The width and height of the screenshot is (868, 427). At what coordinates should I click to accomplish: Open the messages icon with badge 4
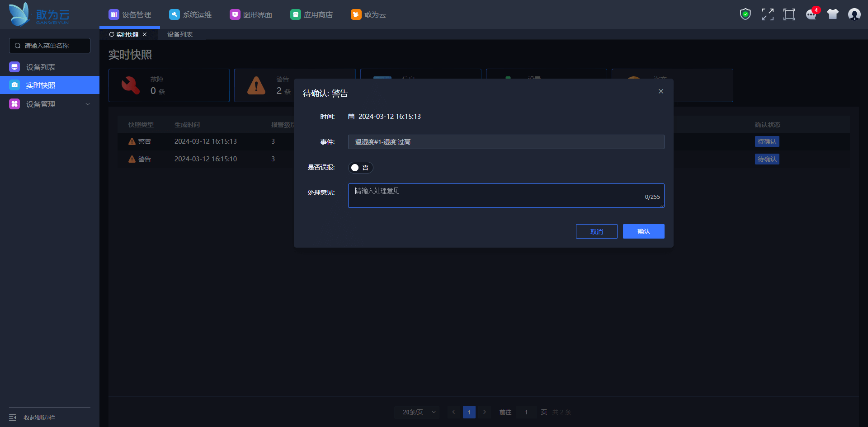(811, 14)
